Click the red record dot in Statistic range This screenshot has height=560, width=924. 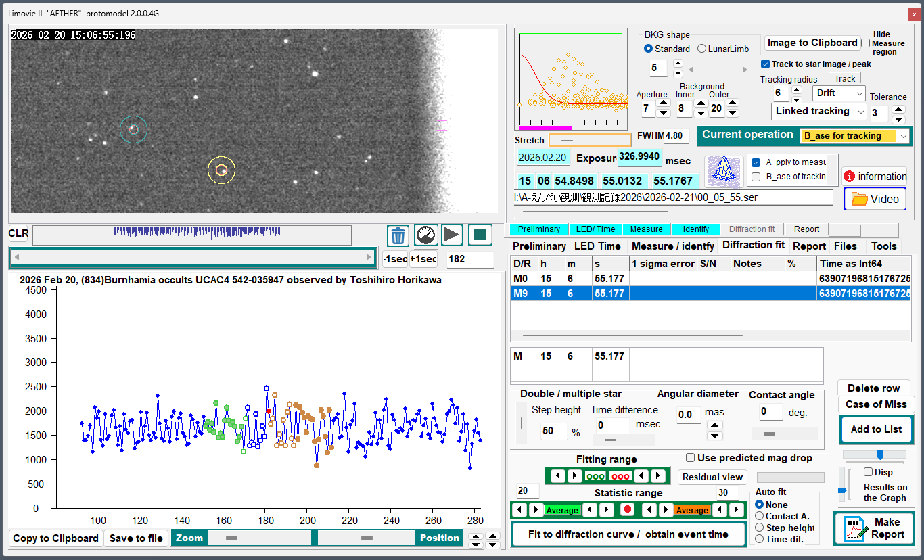627,510
